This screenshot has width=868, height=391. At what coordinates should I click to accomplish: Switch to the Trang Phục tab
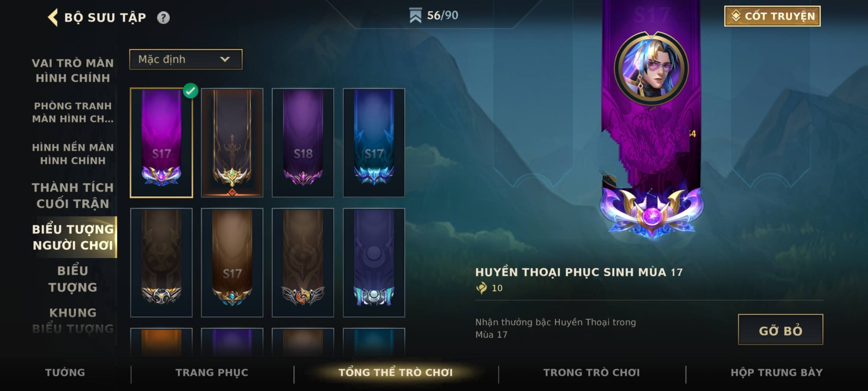click(212, 373)
